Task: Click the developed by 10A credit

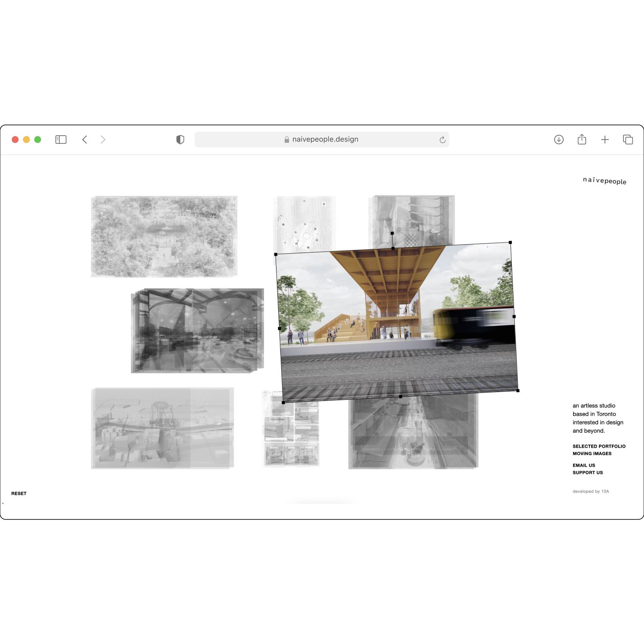Action: (x=591, y=492)
